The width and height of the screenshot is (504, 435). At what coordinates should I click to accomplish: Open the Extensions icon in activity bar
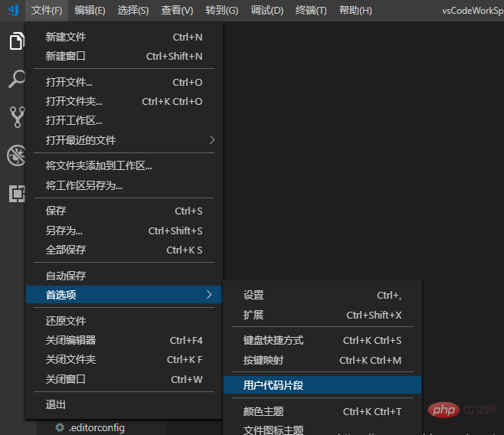[17, 194]
